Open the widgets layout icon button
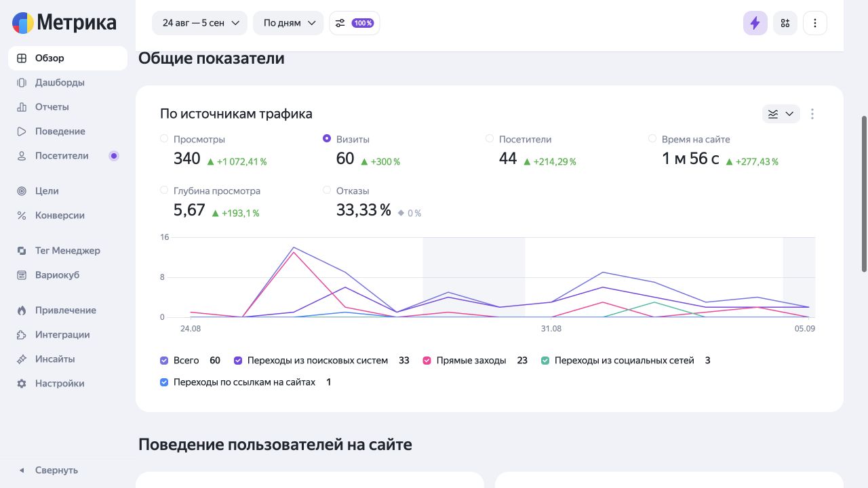Screen dimensions: 868x488 [x=785, y=23]
